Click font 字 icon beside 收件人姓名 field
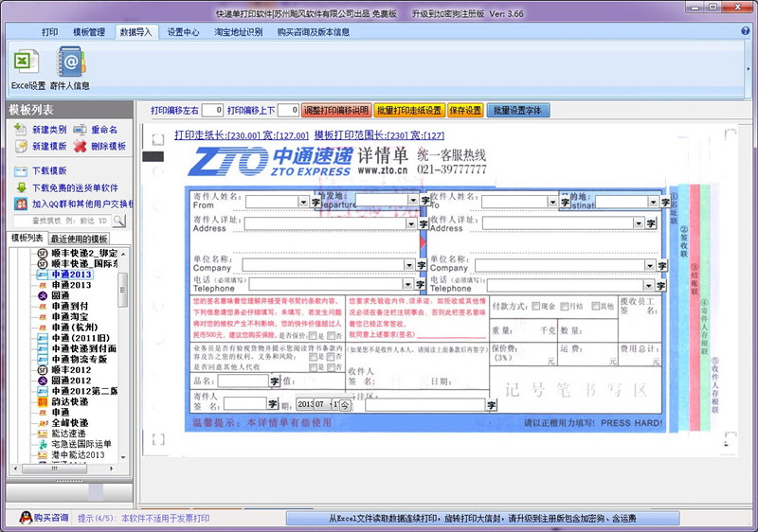This screenshot has width=758, height=532. click(x=565, y=202)
